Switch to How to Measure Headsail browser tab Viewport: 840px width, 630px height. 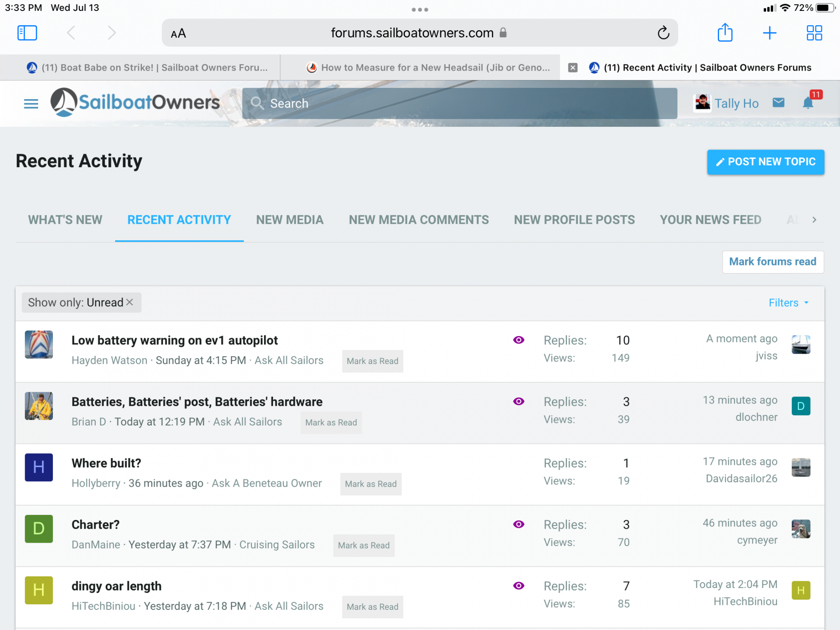tap(420, 68)
